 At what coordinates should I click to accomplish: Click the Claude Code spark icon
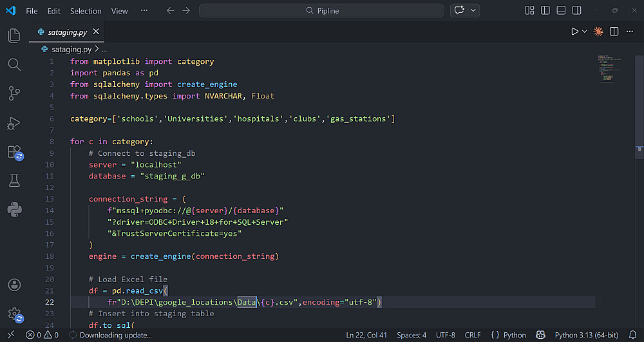coord(598,32)
